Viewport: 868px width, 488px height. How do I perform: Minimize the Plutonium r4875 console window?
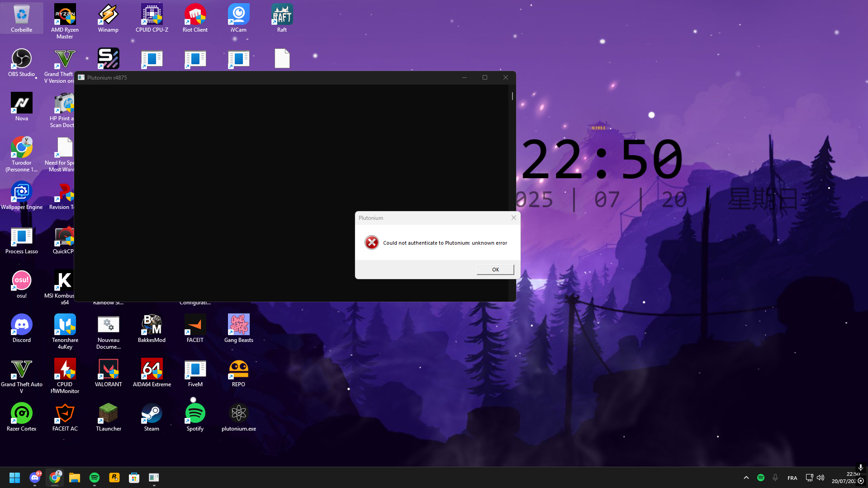[x=465, y=77]
